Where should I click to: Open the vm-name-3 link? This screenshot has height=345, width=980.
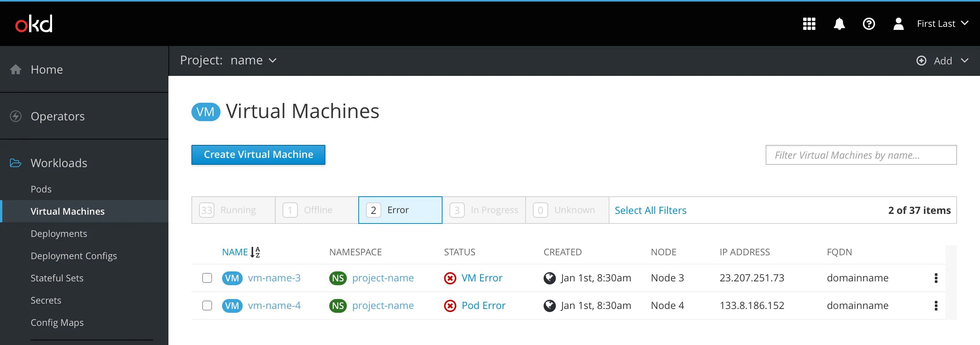(x=274, y=278)
